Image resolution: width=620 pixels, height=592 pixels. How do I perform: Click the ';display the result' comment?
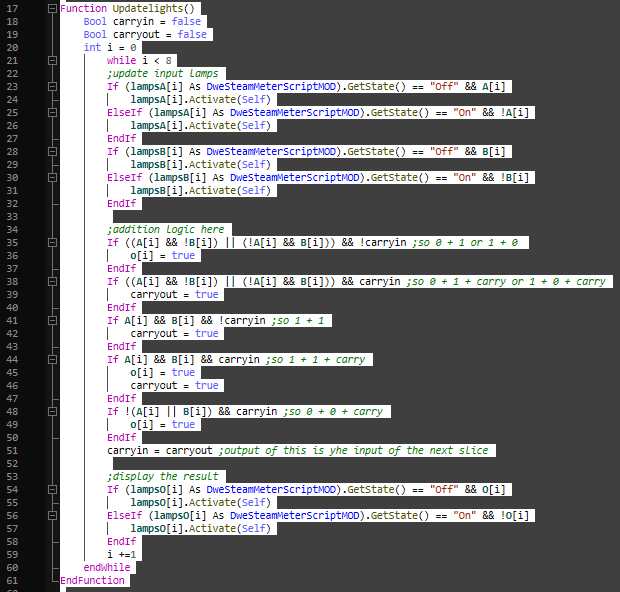pos(163,477)
